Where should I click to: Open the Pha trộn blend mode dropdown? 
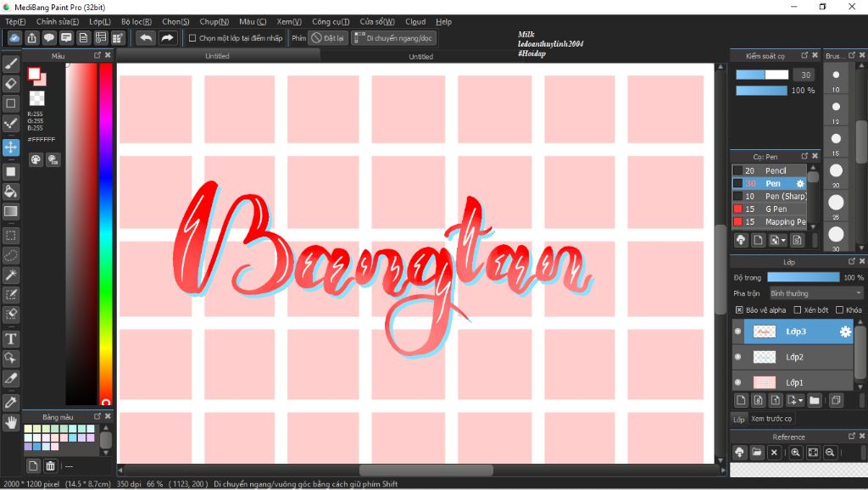814,292
